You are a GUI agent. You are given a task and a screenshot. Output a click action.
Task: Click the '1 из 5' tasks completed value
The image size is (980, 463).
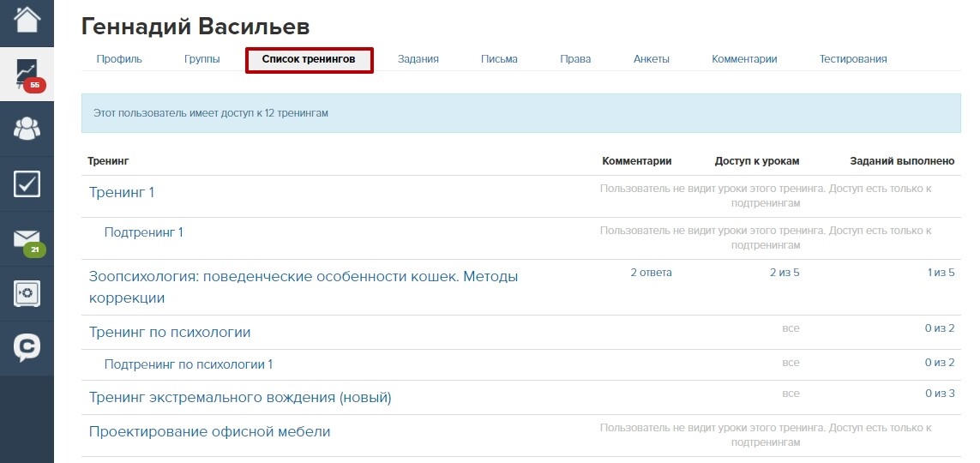click(x=941, y=273)
